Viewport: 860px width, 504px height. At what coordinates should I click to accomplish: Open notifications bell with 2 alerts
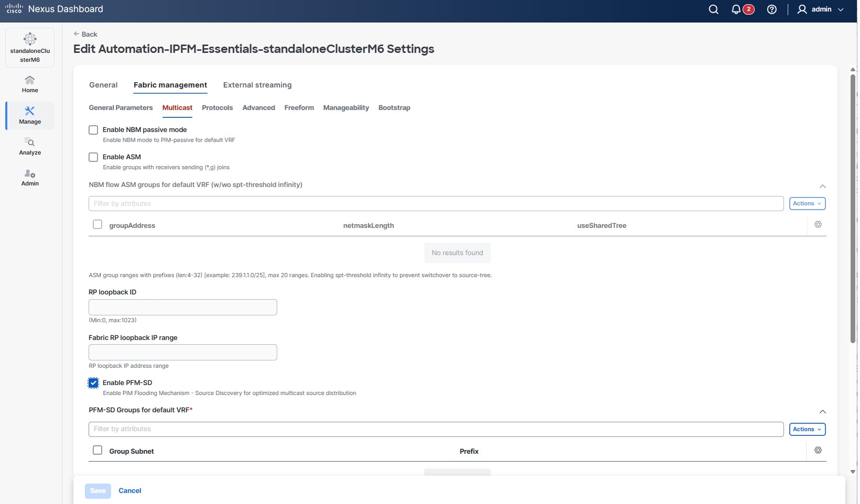tap(743, 9)
